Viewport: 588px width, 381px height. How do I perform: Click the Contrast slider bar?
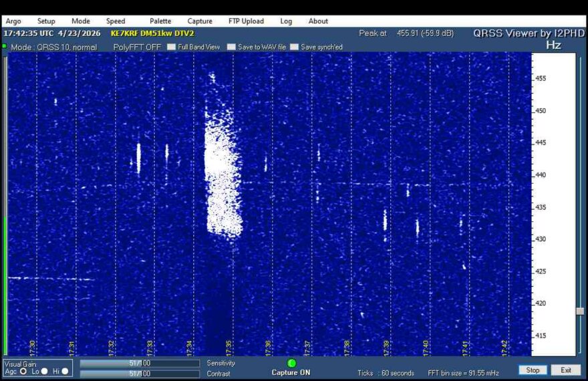(x=139, y=374)
